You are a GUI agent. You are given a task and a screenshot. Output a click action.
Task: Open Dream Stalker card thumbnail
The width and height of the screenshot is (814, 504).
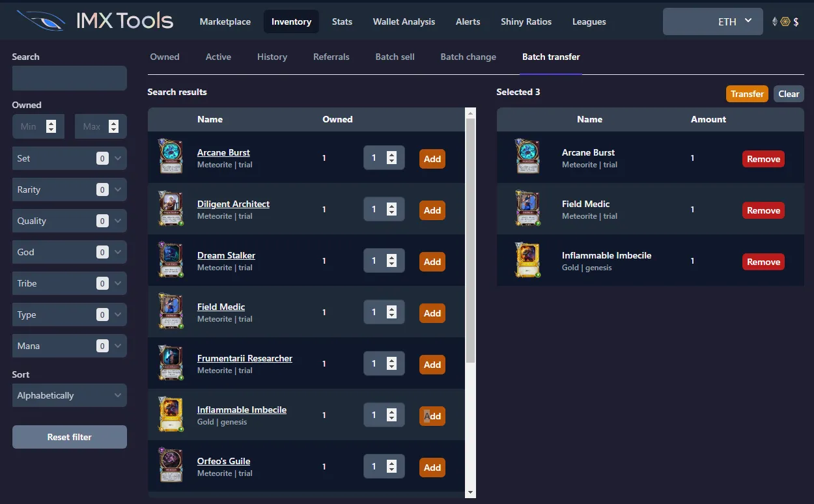point(171,260)
